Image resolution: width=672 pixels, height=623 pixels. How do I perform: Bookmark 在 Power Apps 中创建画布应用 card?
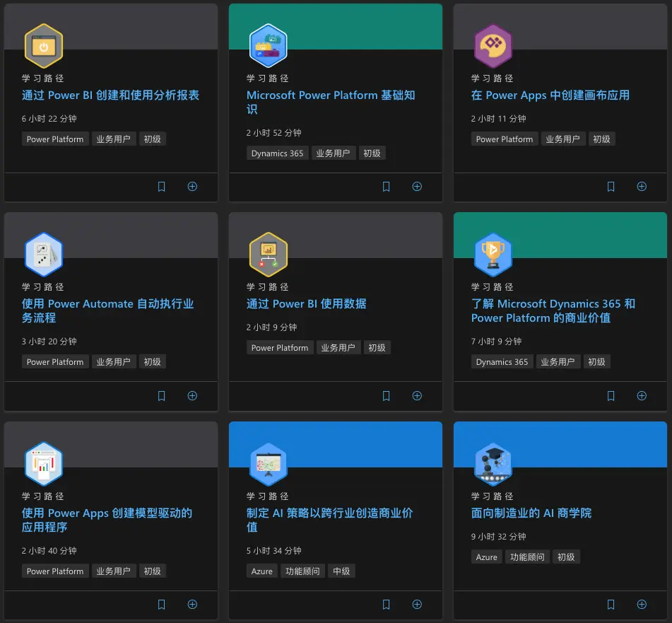[611, 187]
